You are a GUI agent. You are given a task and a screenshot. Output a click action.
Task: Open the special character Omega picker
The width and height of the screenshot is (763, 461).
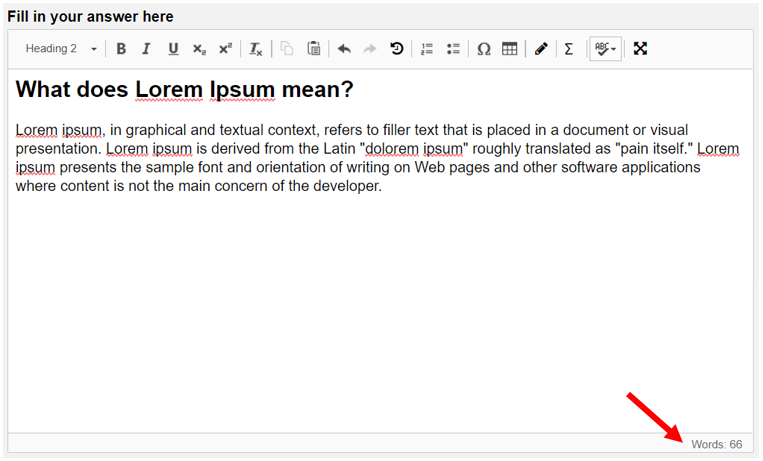[x=484, y=49]
